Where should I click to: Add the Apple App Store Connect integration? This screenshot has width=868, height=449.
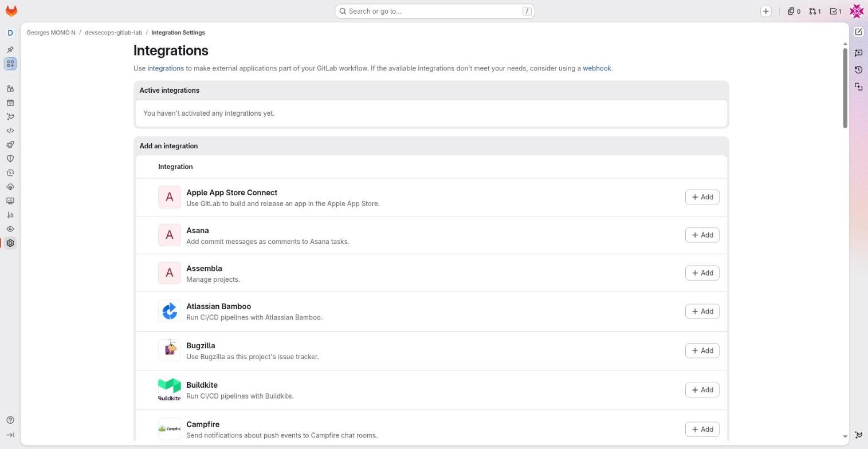[x=702, y=197]
